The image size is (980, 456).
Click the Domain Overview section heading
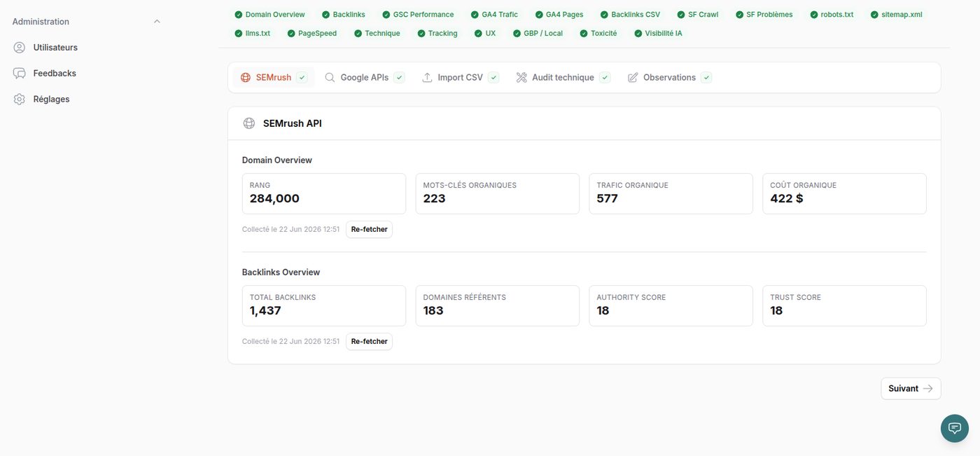click(x=277, y=160)
